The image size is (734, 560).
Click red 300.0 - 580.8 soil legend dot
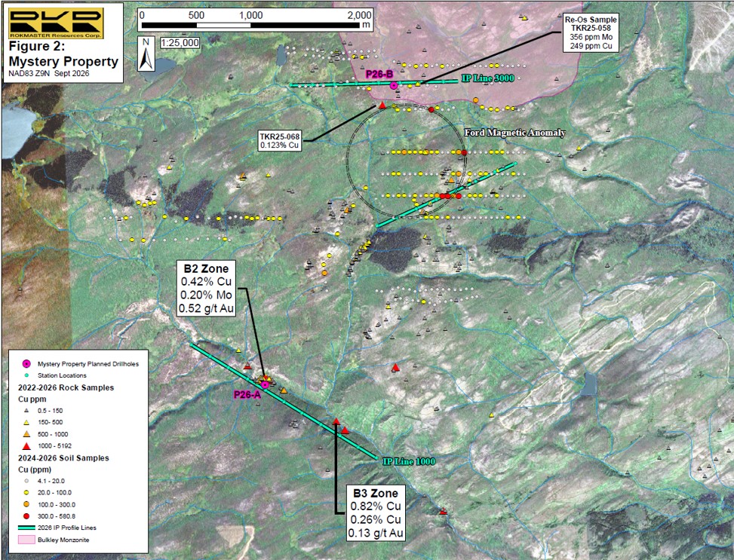26,516
